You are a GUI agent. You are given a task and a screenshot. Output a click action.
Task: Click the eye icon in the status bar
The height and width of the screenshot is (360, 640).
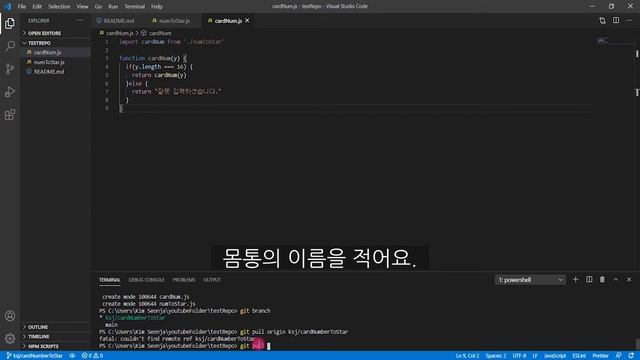coord(72,356)
